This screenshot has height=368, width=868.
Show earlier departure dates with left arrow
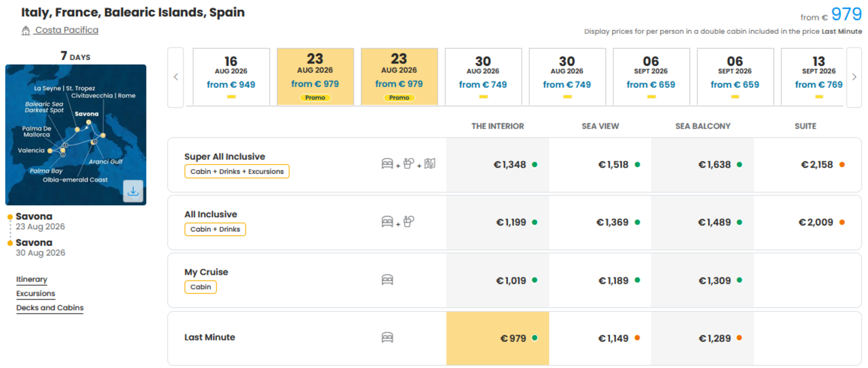tap(176, 77)
